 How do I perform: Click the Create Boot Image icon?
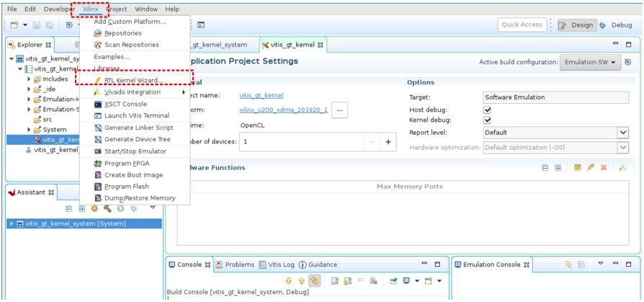pos(98,174)
